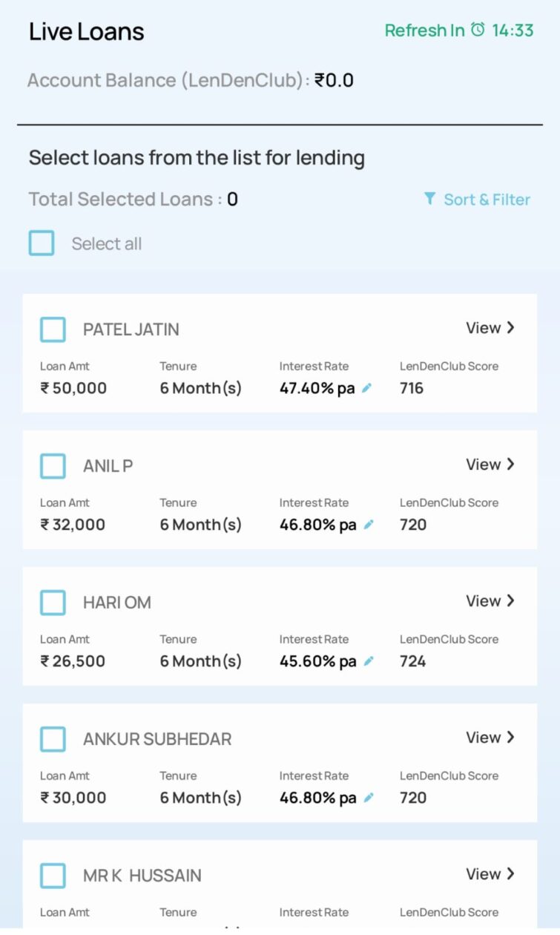Expand View chevron for Anil P
Screen dimensions: 560x935
pyautogui.click(x=510, y=465)
